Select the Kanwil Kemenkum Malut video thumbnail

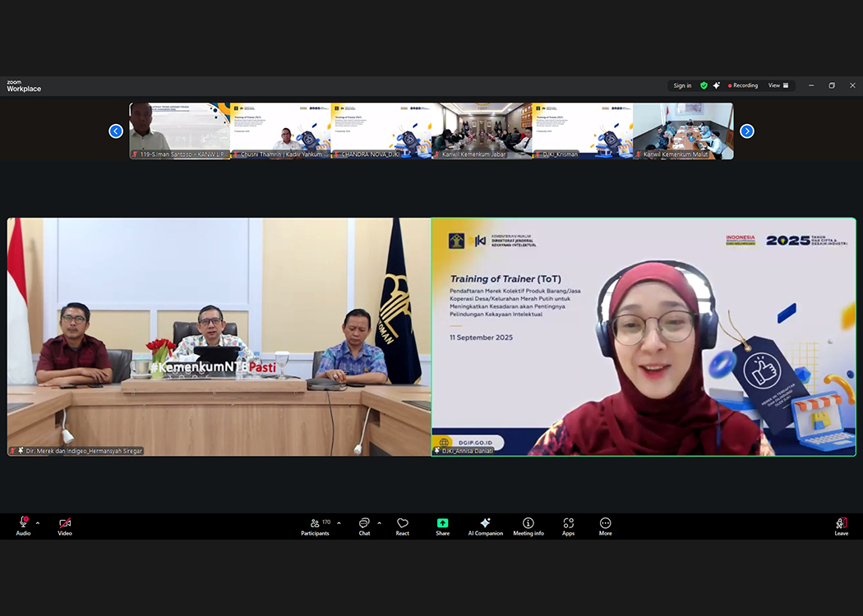point(683,131)
